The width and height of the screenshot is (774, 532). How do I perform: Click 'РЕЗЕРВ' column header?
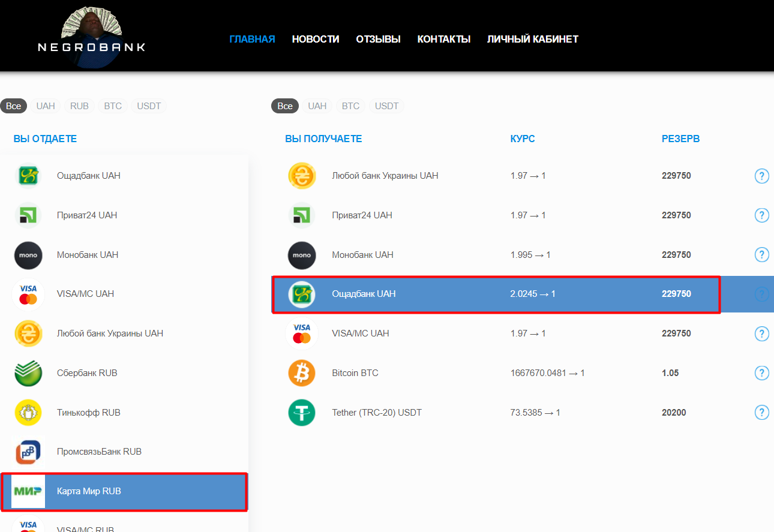680,139
